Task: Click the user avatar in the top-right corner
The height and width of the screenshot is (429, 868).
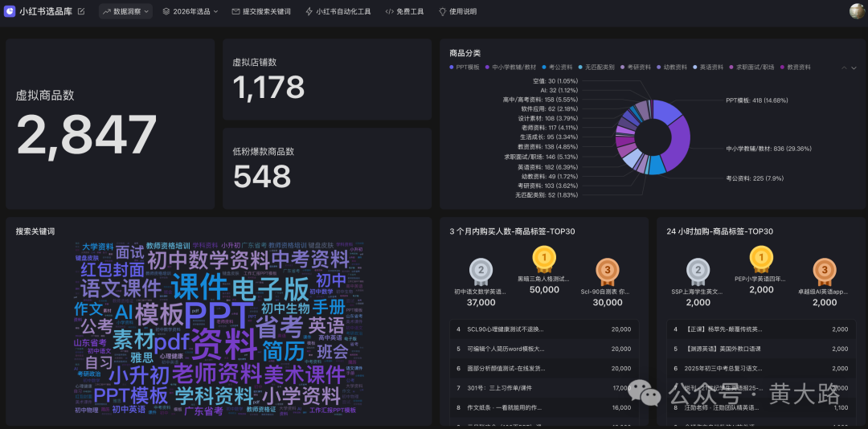Action: pyautogui.click(x=857, y=11)
